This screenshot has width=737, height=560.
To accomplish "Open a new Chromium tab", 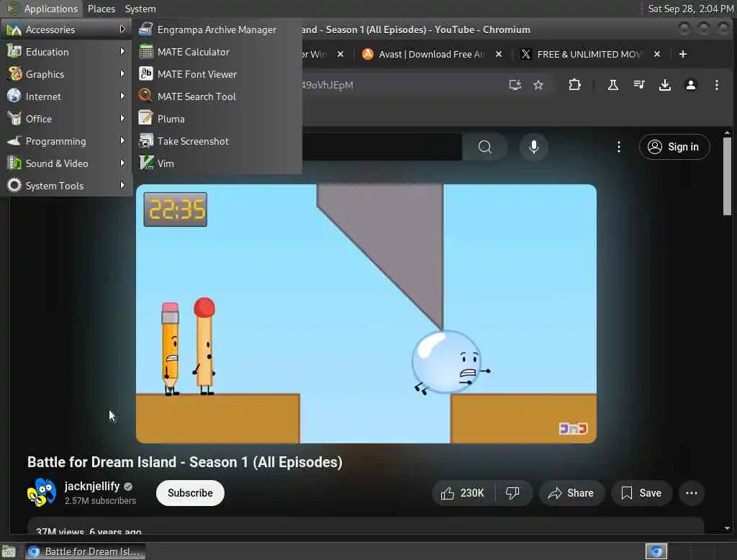I will (x=683, y=54).
